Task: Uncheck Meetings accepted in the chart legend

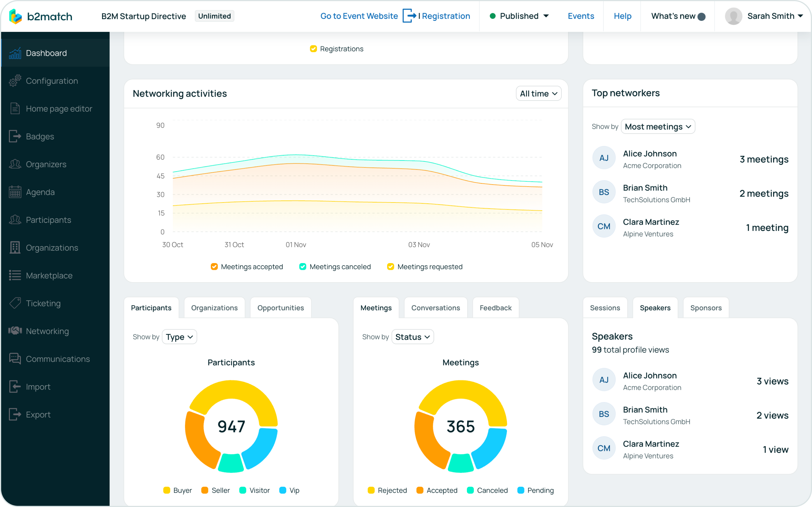Action: [x=214, y=266]
